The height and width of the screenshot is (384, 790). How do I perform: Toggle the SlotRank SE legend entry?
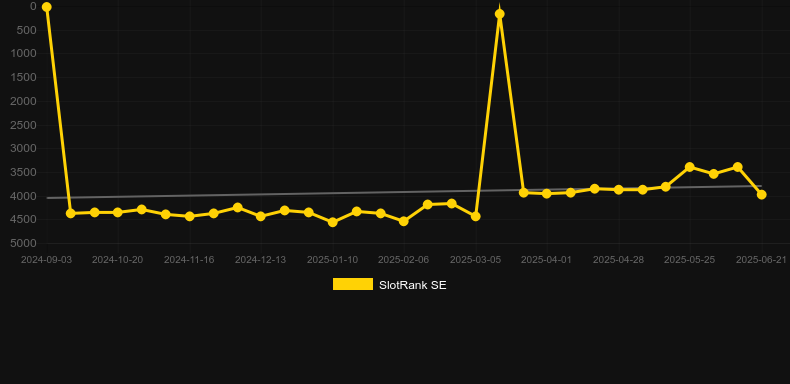click(389, 285)
